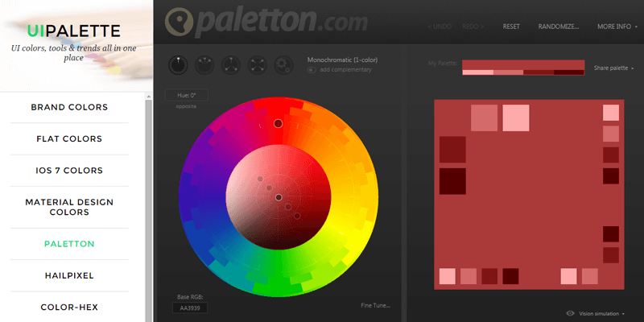This screenshot has height=322, width=644.
Task: Open the Vision simulation dropdown
Action: click(x=601, y=314)
